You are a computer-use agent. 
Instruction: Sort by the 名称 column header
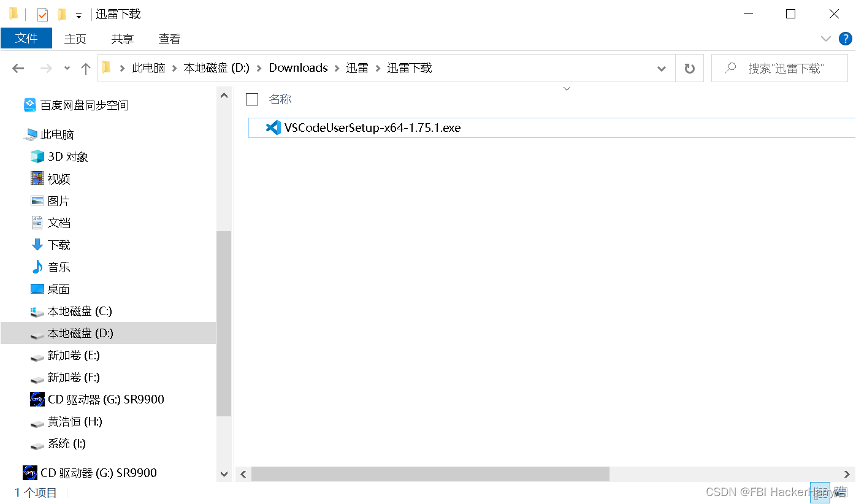(280, 99)
